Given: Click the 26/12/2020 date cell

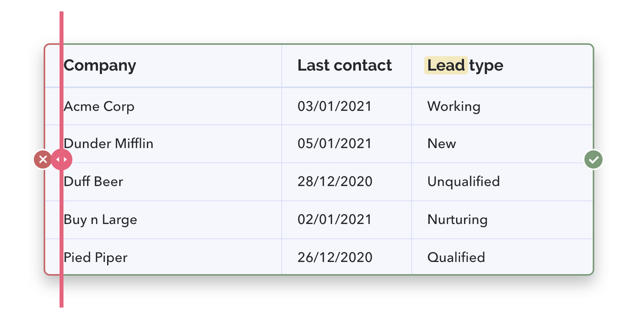Looking at the screenshot, I should [x=347, y=257].
